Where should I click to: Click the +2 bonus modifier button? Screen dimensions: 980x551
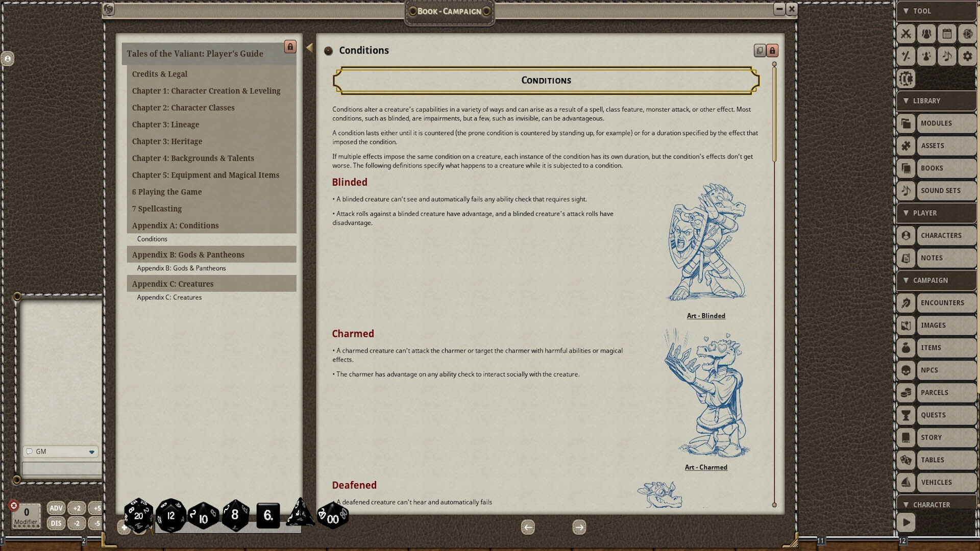coord(77,508)
